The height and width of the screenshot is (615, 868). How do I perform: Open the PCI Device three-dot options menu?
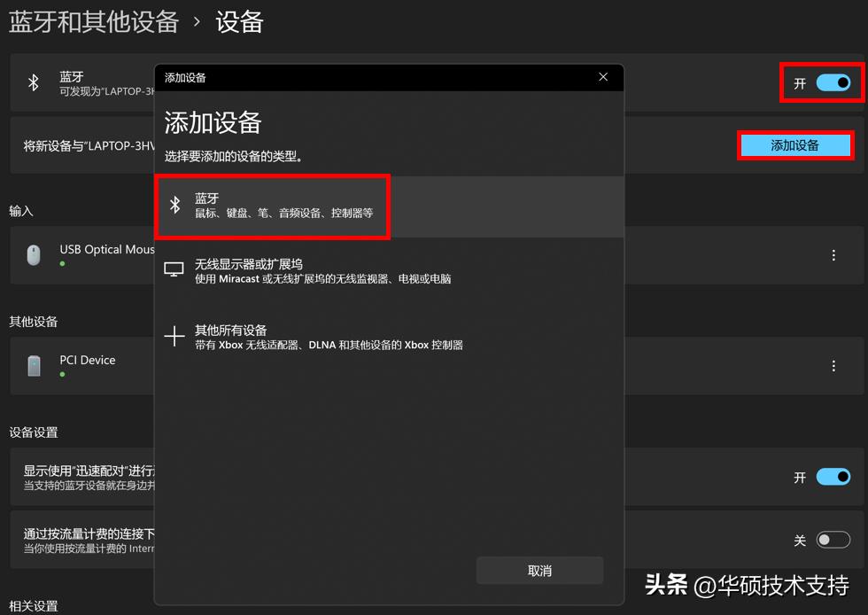(x=833, y=365)
